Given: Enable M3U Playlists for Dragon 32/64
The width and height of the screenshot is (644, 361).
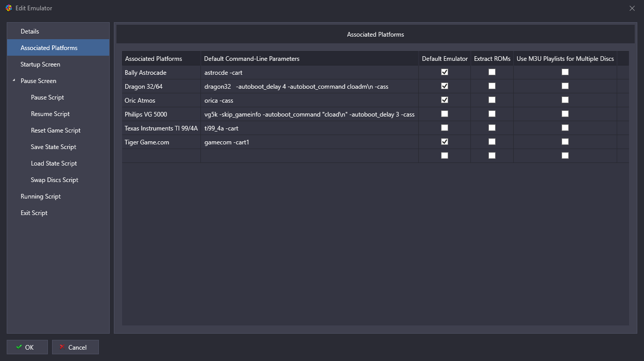Looking at the screenshot, I should click(x=565, y=86).
